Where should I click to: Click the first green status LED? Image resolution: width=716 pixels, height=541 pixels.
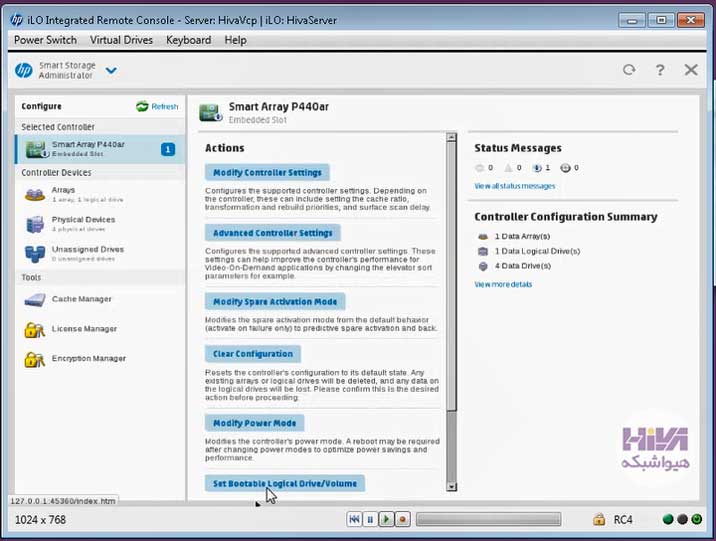coord(668,519)
